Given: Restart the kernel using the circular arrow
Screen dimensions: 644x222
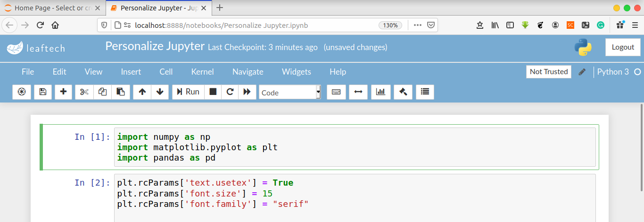Looking at the screenshot, I should point(230,92).
